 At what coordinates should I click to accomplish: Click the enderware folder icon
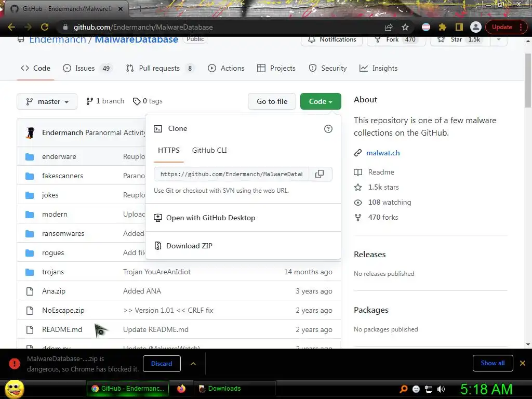point(30,157)
